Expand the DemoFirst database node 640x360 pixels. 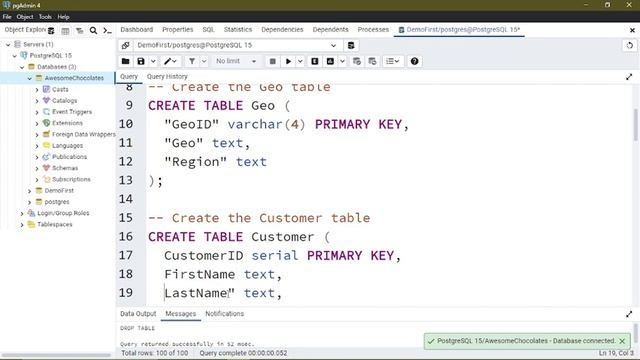point(30,191)
